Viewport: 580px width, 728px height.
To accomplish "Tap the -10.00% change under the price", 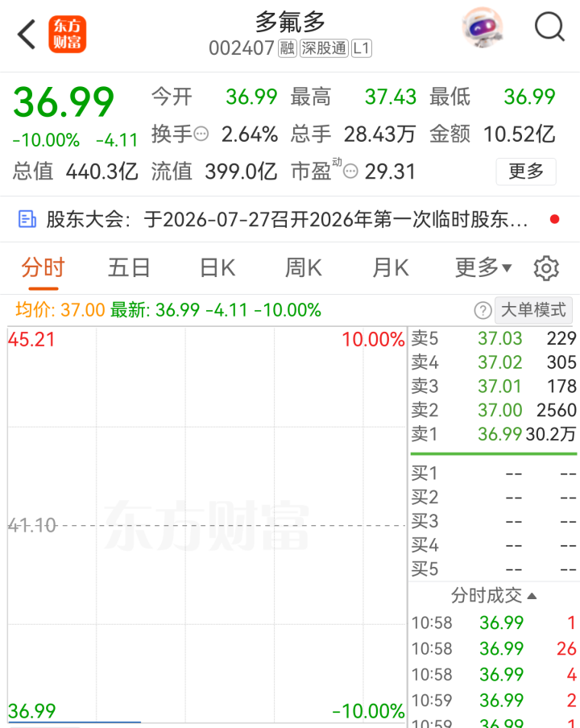I will pos(46,140).
